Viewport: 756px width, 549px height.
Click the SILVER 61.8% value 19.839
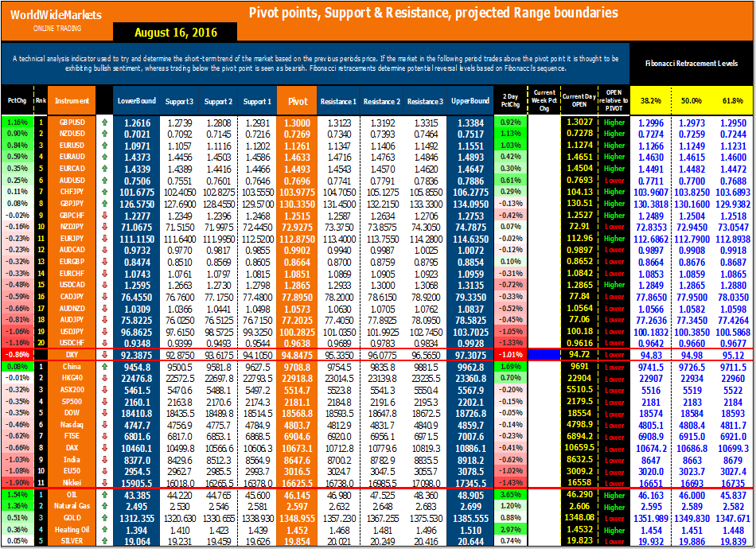[733, 542]
